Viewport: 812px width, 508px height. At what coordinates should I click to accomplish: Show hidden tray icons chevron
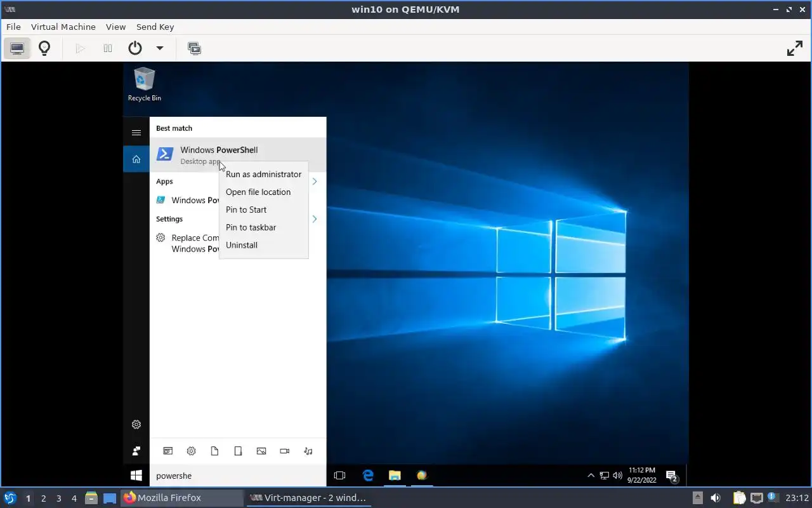(591, 476)
